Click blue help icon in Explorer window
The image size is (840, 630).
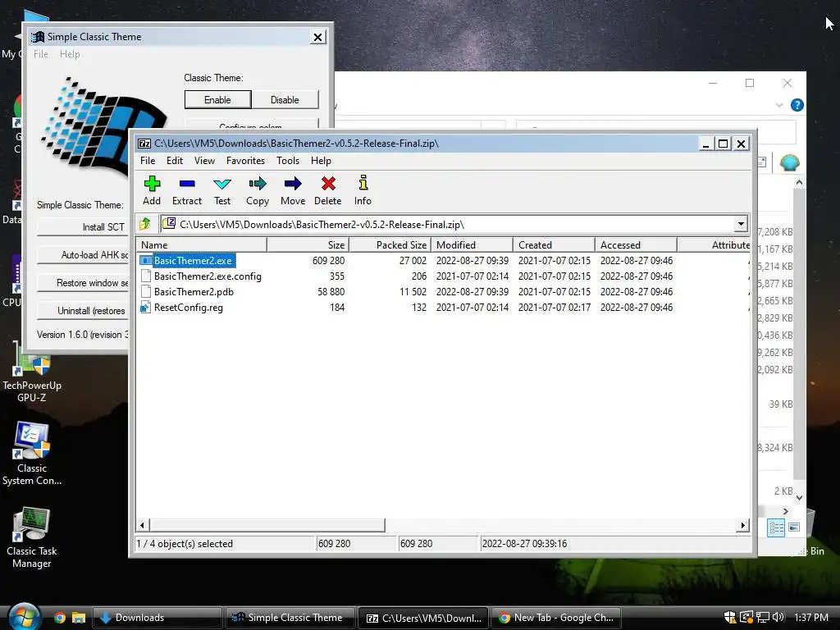pyautogui.click(x=797, y=105)
